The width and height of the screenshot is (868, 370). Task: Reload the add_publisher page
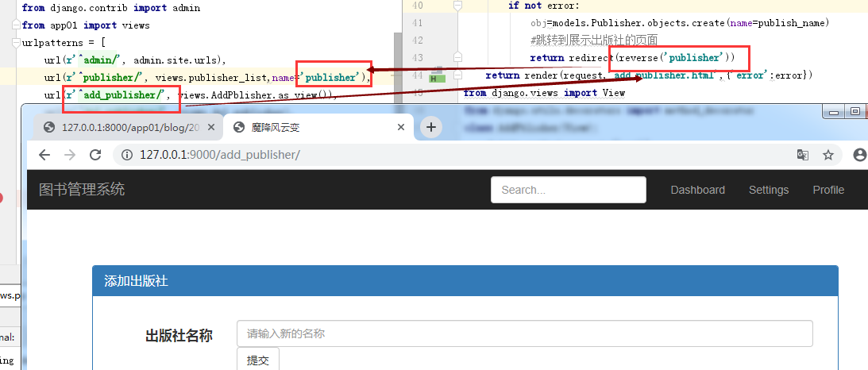pos(95,155)
